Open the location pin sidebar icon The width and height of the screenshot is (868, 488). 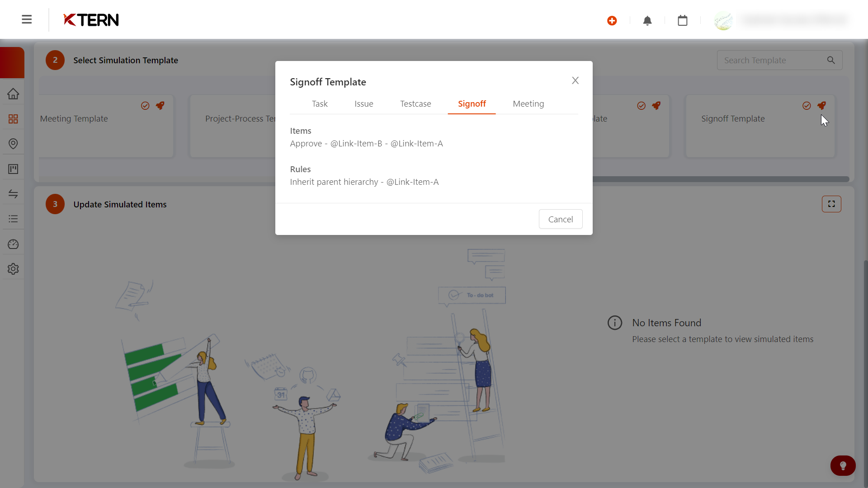tap(13, 144)
